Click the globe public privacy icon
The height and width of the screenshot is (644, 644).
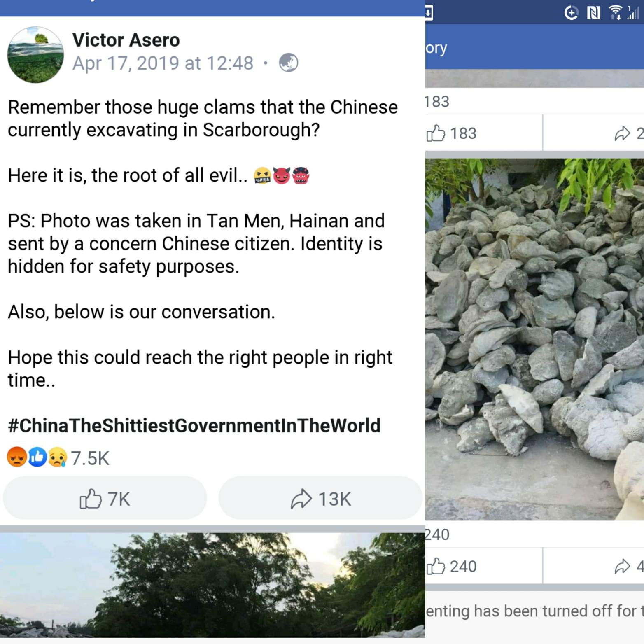tap(288, 63)
